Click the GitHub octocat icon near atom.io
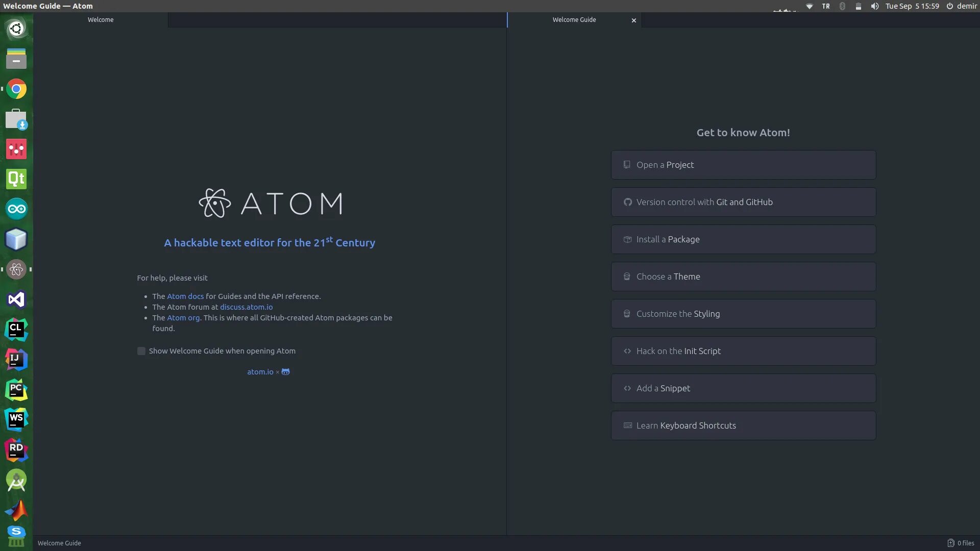This screenshot has width=980, height=551. tap(286, 372)
